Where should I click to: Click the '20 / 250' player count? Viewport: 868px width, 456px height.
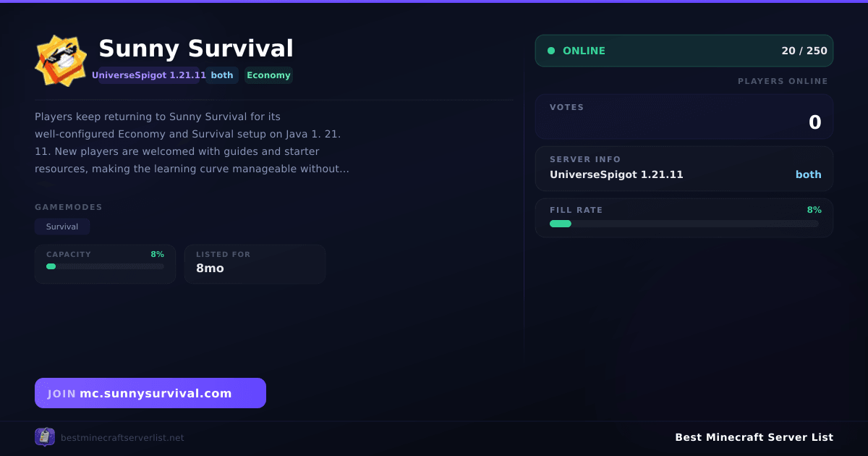coord(804,51)
